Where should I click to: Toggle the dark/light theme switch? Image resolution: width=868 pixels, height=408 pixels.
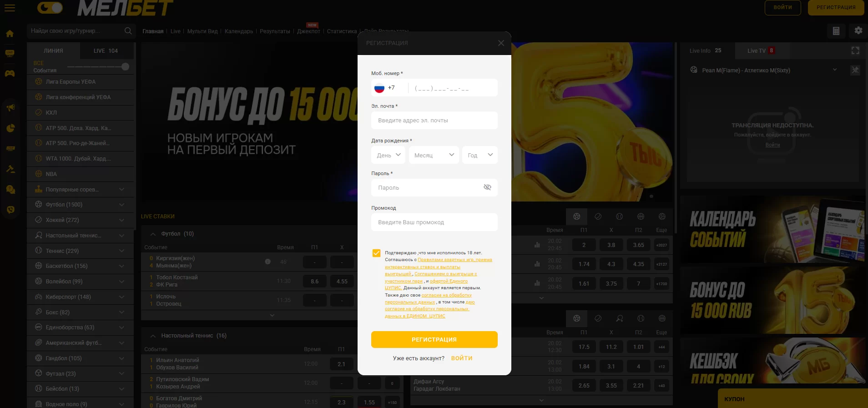(x=50, y=8)
